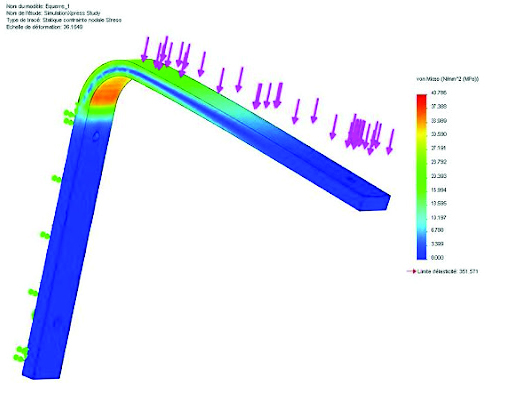510x396 pixels.
Task: Click the SimulationXpress Study name line
Action: (x=53, y=13)
